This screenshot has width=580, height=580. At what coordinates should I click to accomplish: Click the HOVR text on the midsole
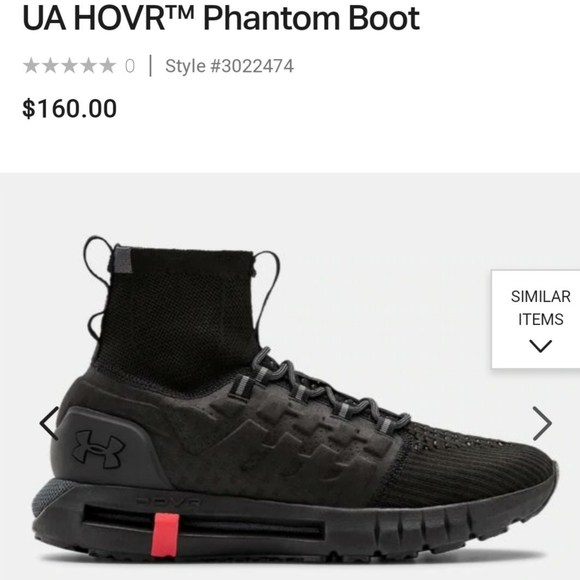[168, 502]
